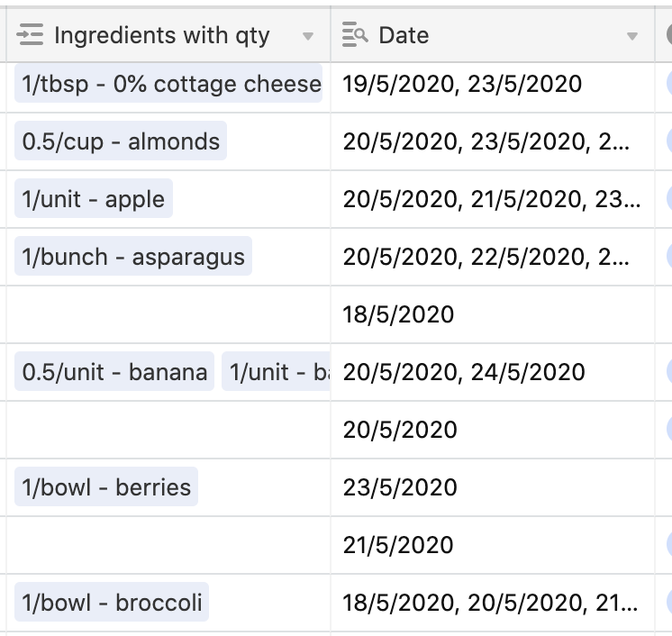Viewport: 672px width, 636px height.
Task: Open the 1/bowl broccoli linked record
Action: coord(112,602)
